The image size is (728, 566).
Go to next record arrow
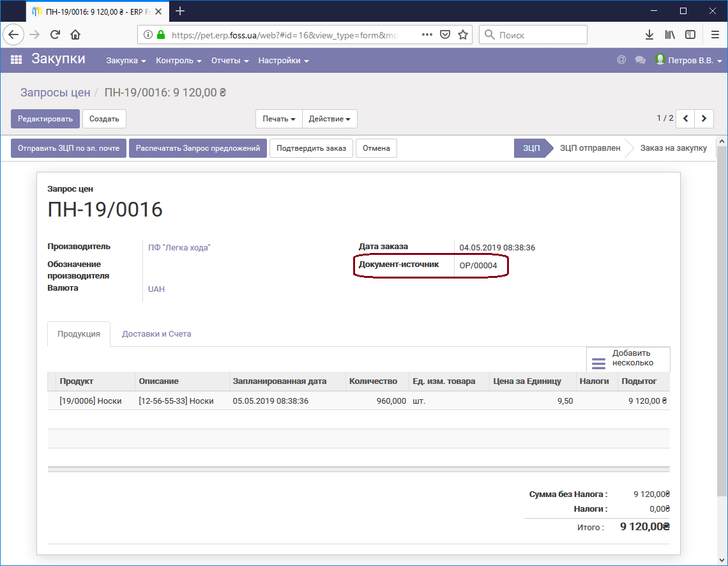click(704, 118)
